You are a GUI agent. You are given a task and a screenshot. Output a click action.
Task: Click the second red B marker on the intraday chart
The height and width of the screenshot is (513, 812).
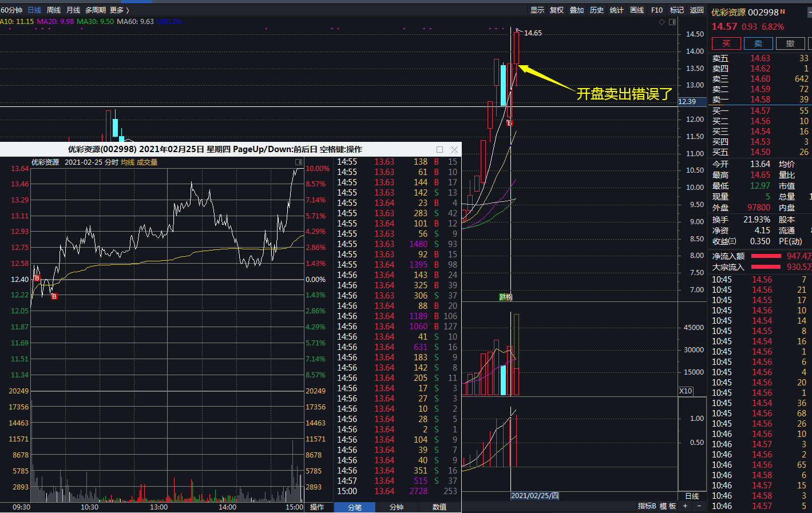[x=54, y=296]
